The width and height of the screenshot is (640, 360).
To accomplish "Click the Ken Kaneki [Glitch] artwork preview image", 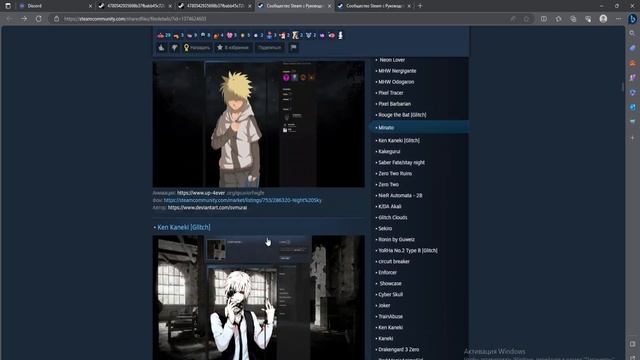I will 258,298.
